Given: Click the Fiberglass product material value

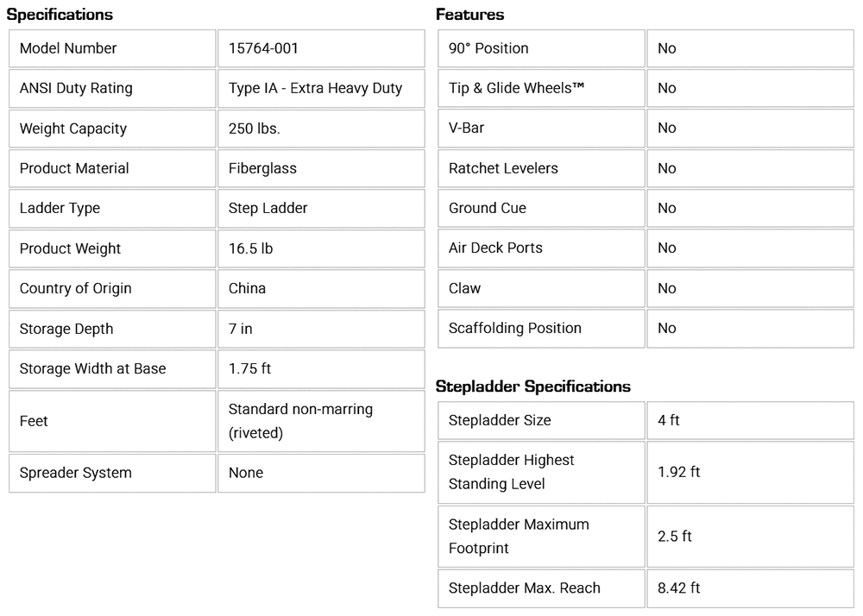Looking at the screenshot, I should pos(262,168).
